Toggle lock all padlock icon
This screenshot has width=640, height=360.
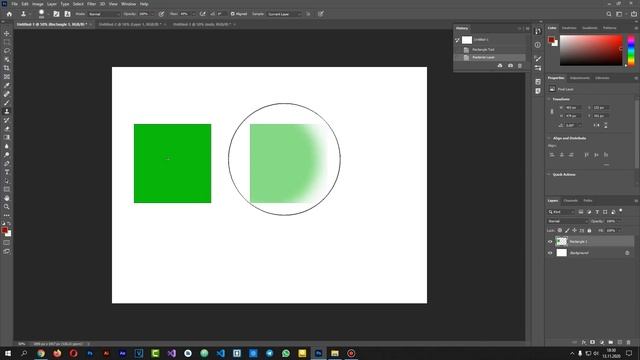[589, 231]
